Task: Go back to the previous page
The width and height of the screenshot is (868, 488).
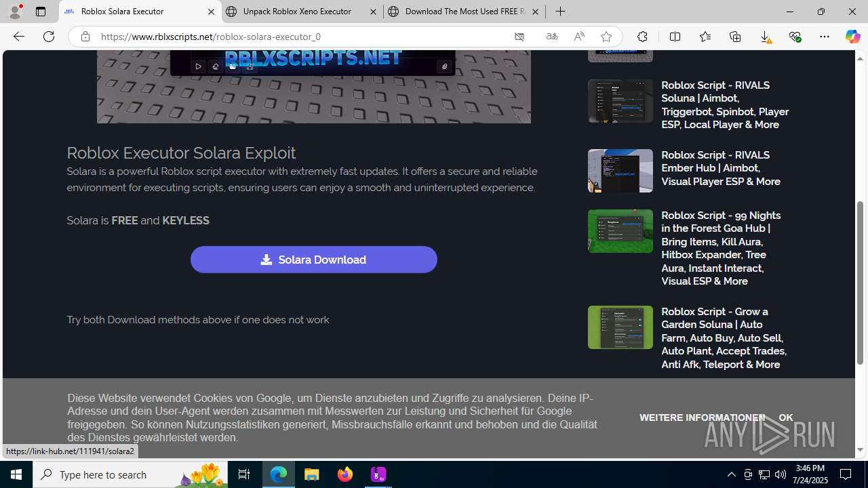Action: pyautogui.click(x=18, y=37)
